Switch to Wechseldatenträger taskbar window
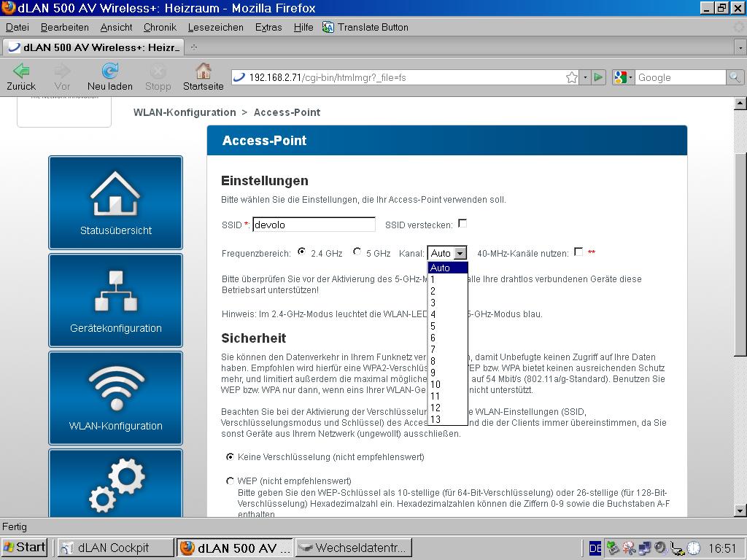747x560 pixels. [354, 548]
